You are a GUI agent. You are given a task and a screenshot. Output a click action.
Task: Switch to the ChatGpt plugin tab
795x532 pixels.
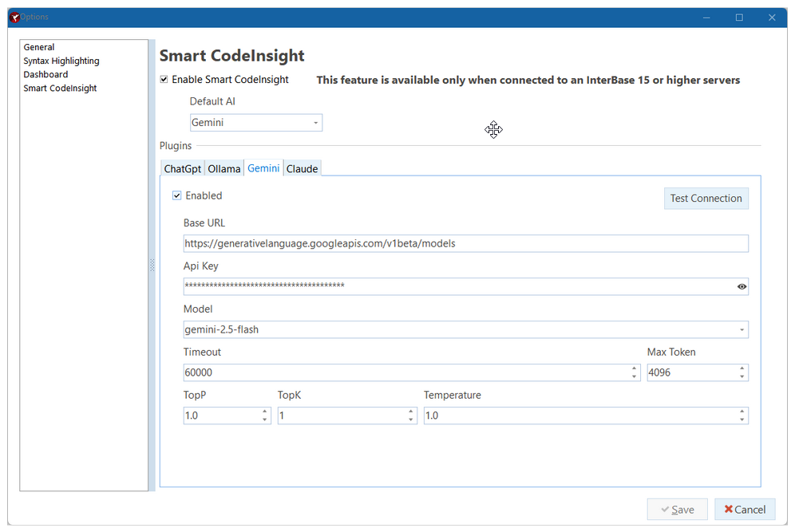(183, 169)
